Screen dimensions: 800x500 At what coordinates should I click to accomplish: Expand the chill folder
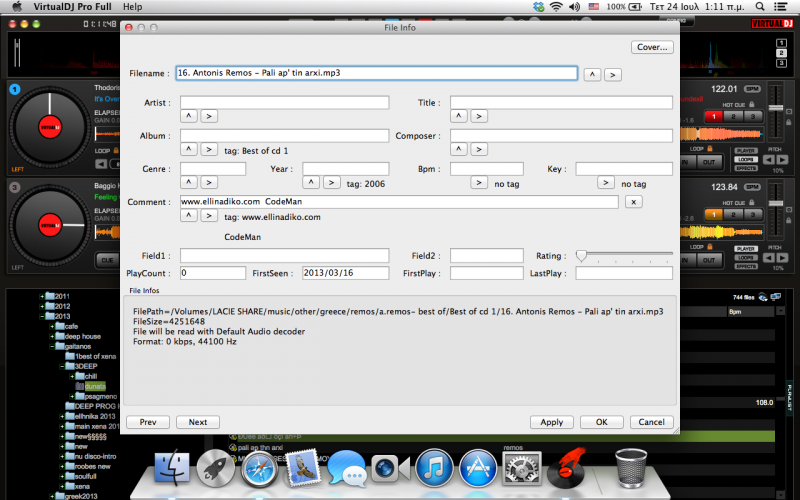point(72,377)
